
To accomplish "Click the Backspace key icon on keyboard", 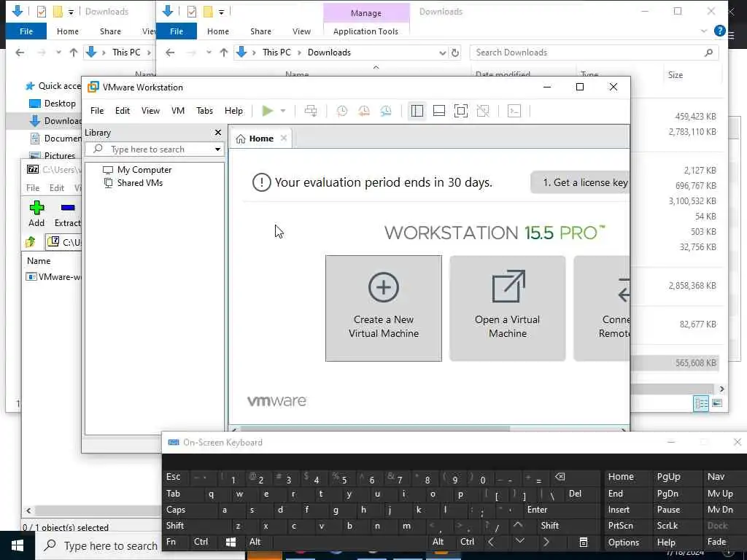I will tap(560, 477).
